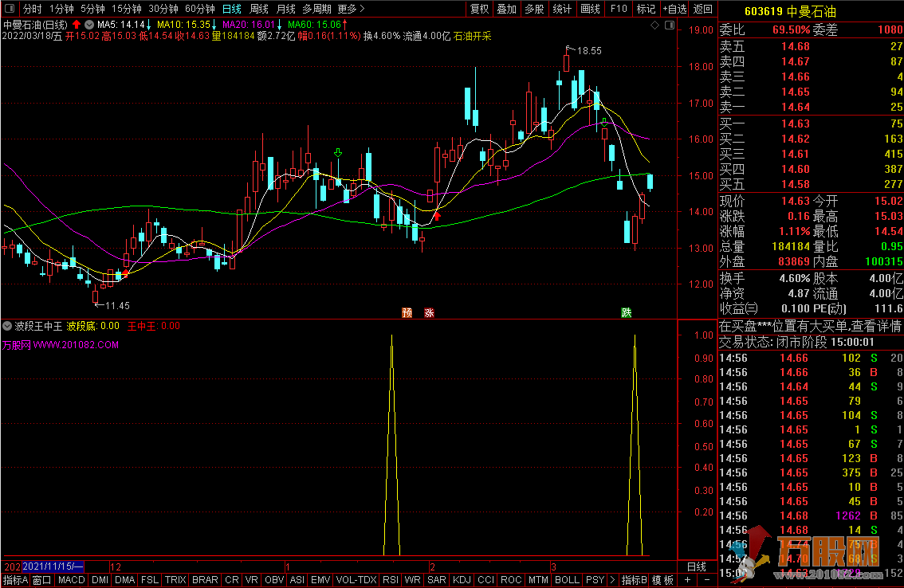Toggle 画线 drawing mode

coord(590,10)
